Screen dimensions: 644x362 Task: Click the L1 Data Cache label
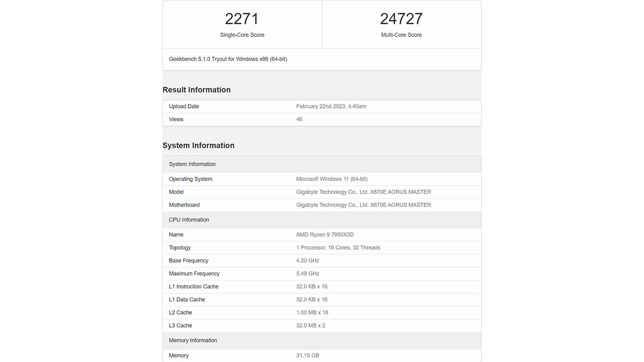click(x=187, y=300)
